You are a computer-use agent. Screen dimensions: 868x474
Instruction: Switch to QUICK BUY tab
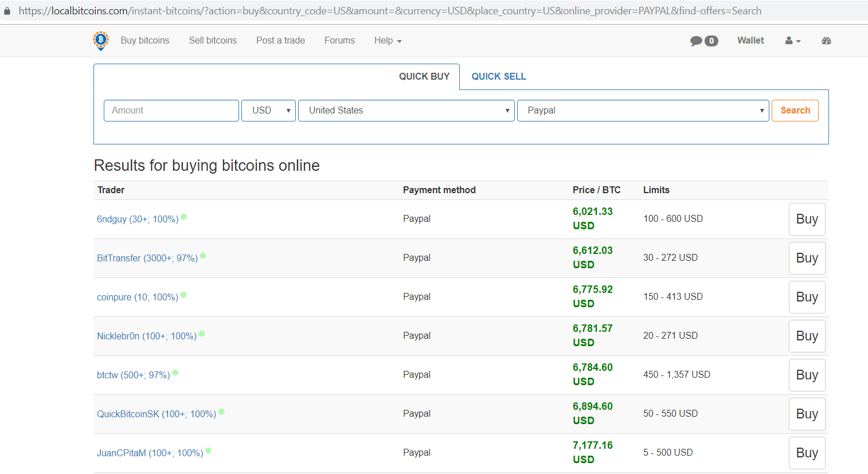pos(424,77)
